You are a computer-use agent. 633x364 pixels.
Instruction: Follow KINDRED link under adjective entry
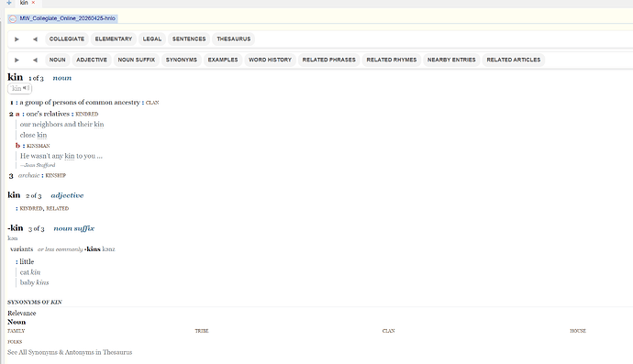31,209
